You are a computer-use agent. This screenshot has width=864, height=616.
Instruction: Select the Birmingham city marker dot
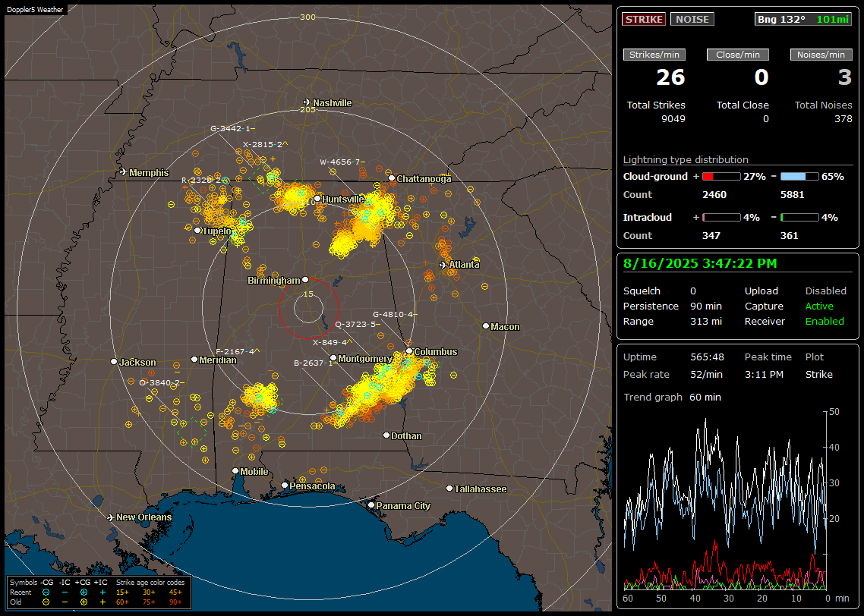[x=305, y=280]
